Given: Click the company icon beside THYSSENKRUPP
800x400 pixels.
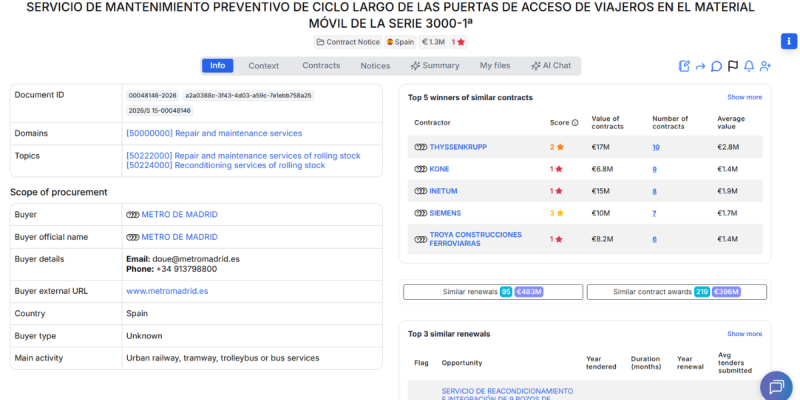Looking at the screenshot, I should [420, 147].
